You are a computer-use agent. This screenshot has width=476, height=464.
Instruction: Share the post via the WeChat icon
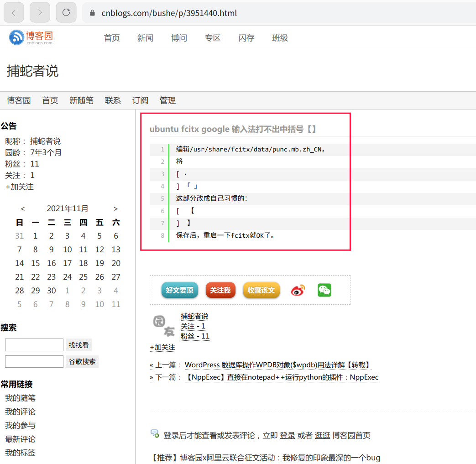[x=324, y=290]
